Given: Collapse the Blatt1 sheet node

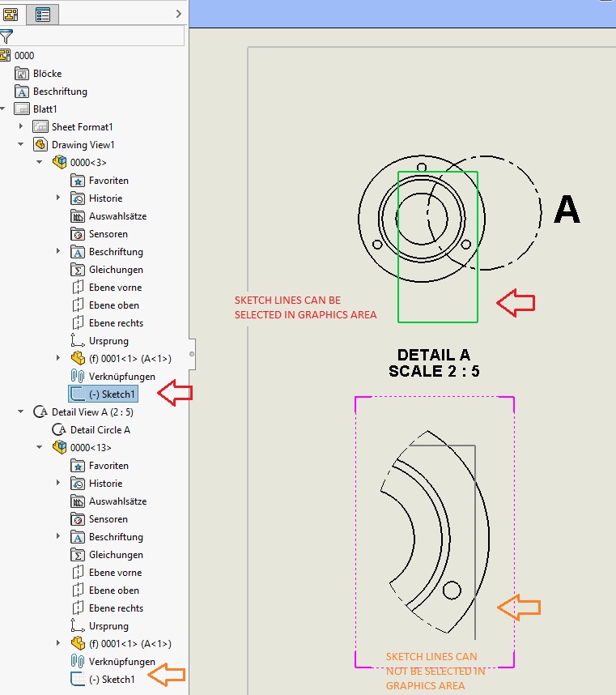Looking at the screenshot, I should click(2, 109).
